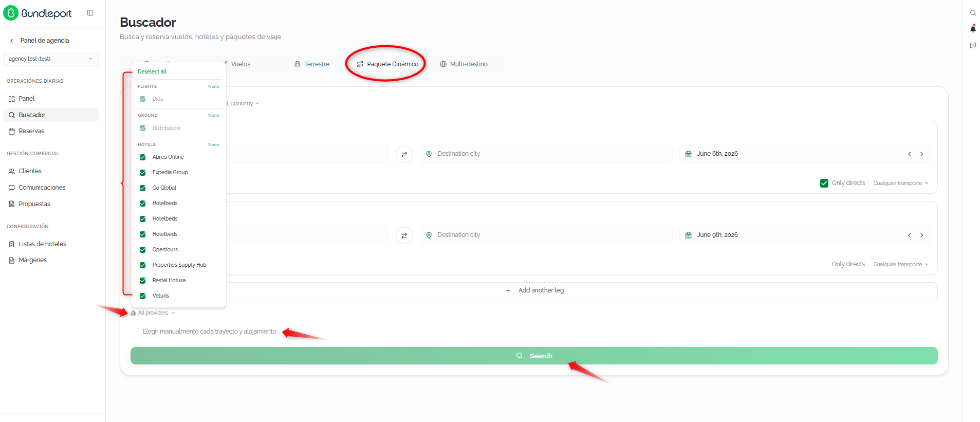This screenshot has width=980, height=422.
Task: Check Only directs on the second leg
Action: click(x=824, y=265)
